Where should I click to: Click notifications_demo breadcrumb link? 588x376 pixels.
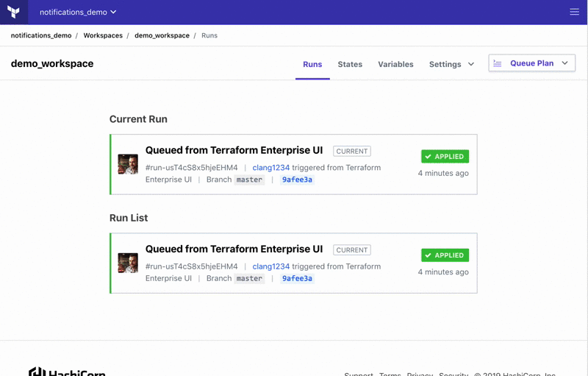(x=41, y=35)
